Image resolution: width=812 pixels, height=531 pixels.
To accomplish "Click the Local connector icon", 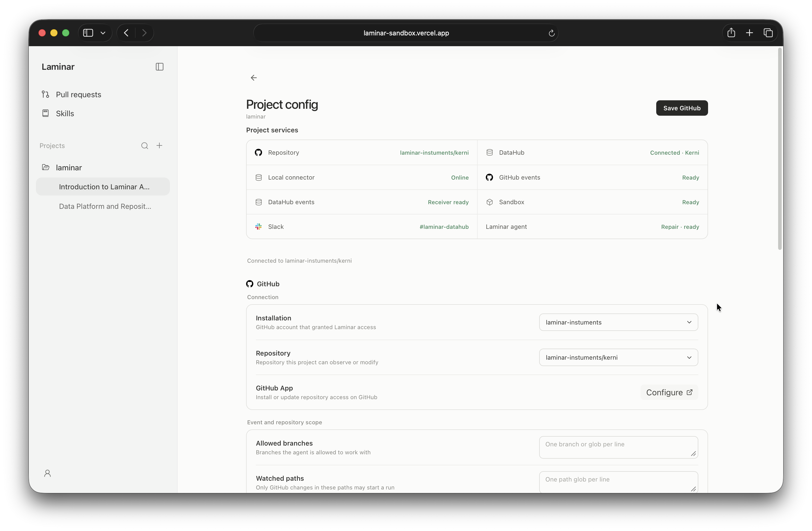I will 259,177.
